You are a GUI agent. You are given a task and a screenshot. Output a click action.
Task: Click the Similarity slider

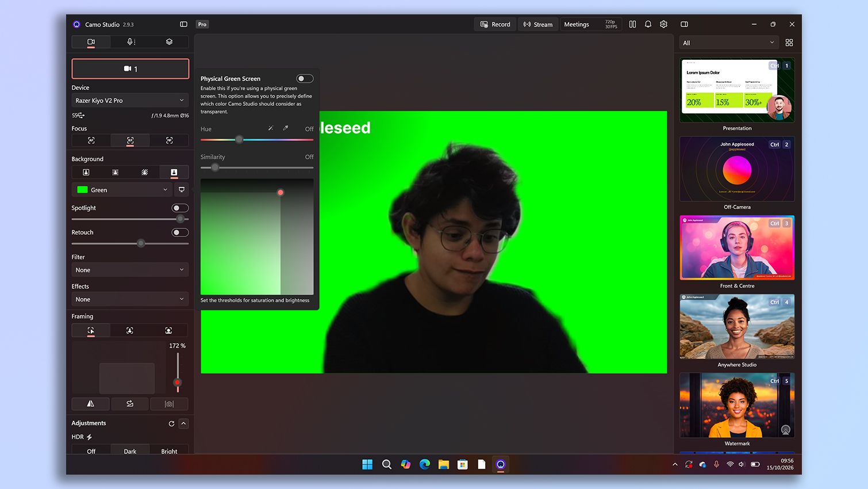coord(257,167)
